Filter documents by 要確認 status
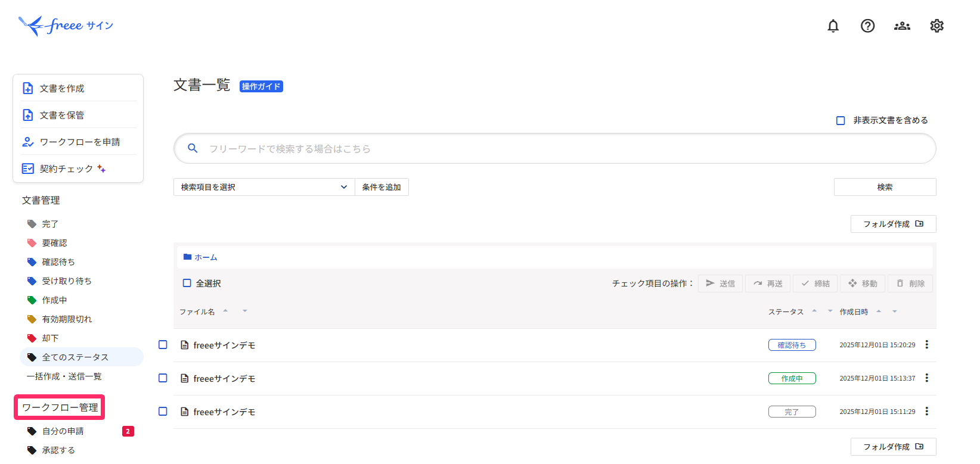The height and width of the screenshot is (464, 980). (x=54, y=243)
